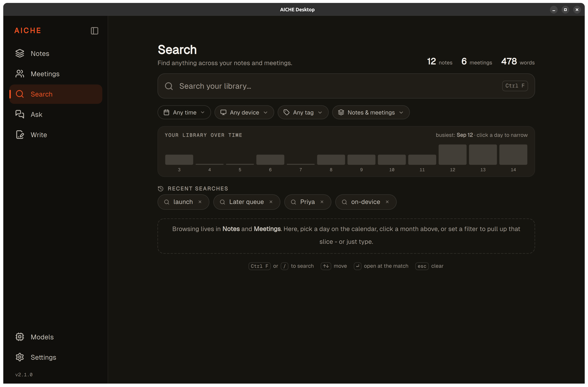Click the 'busiest: Sep 12' label

[454, 135]
